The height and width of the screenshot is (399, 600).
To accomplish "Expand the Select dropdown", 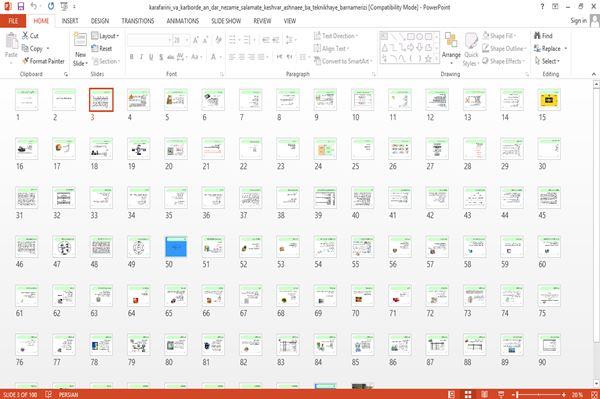I will (x=547, y=61).
